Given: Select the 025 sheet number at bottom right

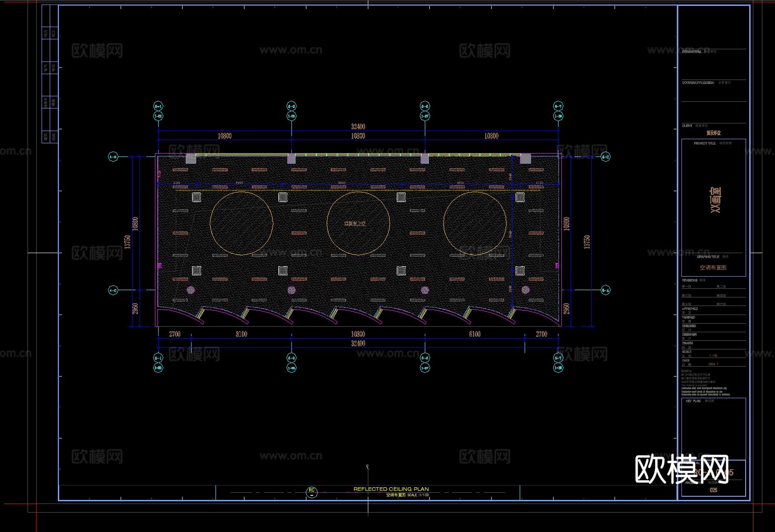Looking at the screenshot, I should tap(713, 490).
